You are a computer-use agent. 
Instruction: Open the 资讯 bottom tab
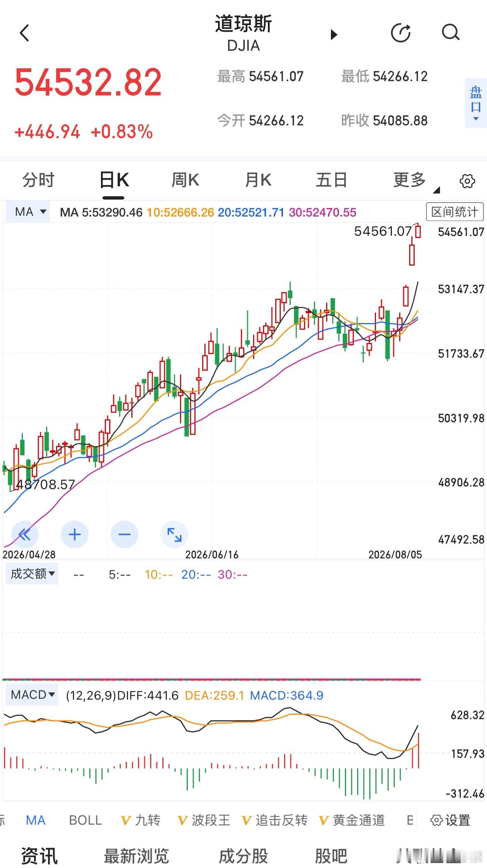pos(39,856)
